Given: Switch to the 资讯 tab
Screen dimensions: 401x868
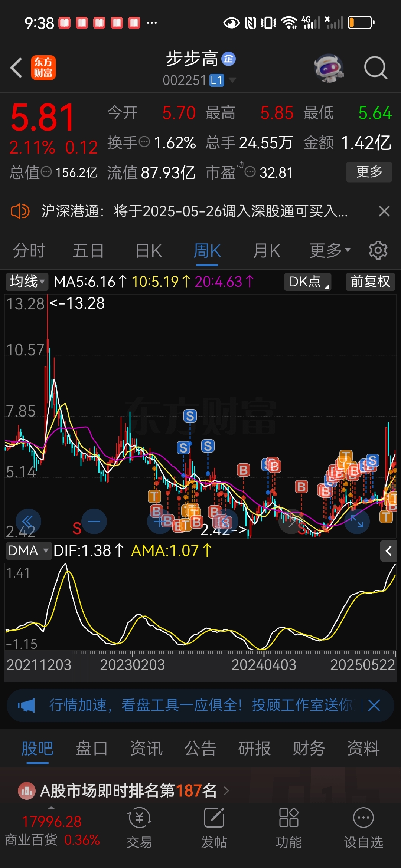Looking at the screenshot, I should click(x=146, y=749).
